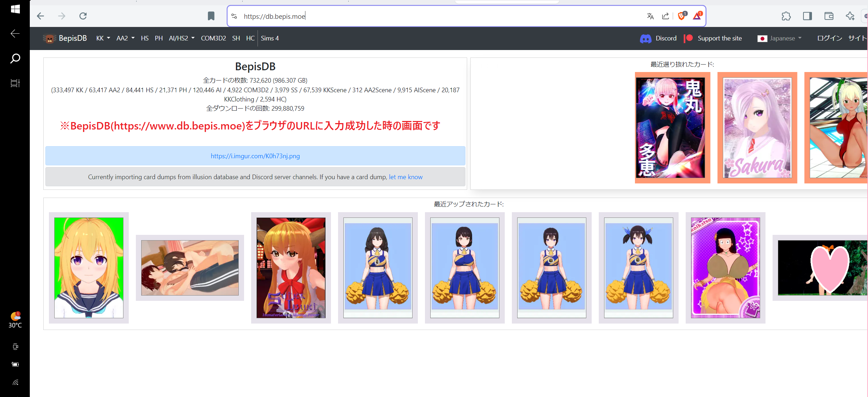Image resolution: width=868 pixels, height=397 pixels.
Task: Open the twin-tail blue ribbon cheerleader card
Action: tap(638, 268)
